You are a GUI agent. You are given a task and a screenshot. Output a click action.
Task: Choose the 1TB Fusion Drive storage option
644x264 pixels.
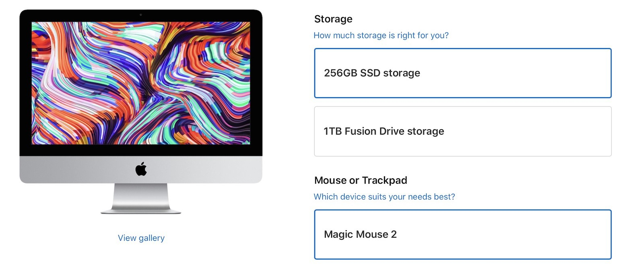pos(462,131)
